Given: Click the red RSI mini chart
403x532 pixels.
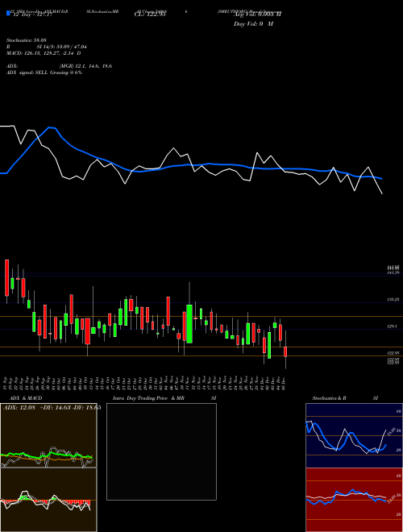Looking at the screenshot, I should click(x=354, y=500).
